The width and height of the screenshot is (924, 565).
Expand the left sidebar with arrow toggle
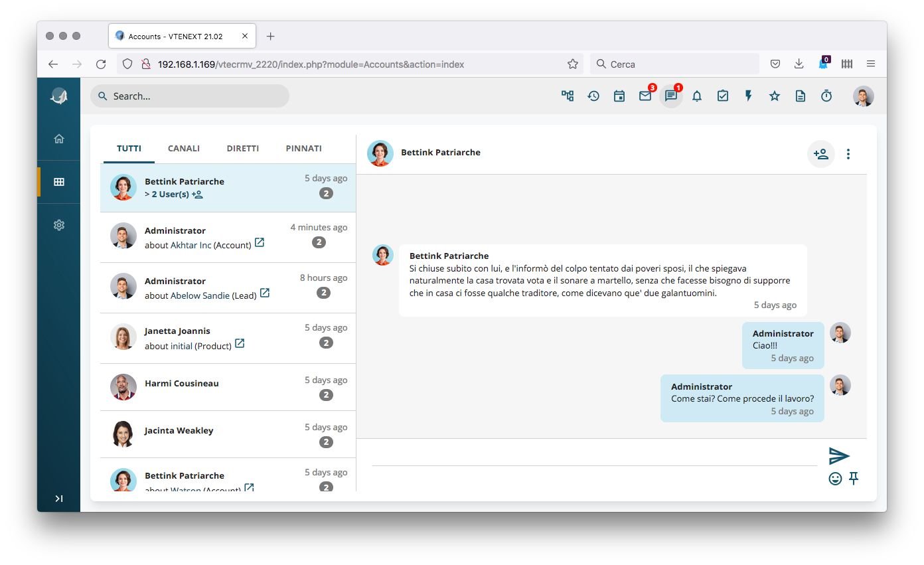59,499
